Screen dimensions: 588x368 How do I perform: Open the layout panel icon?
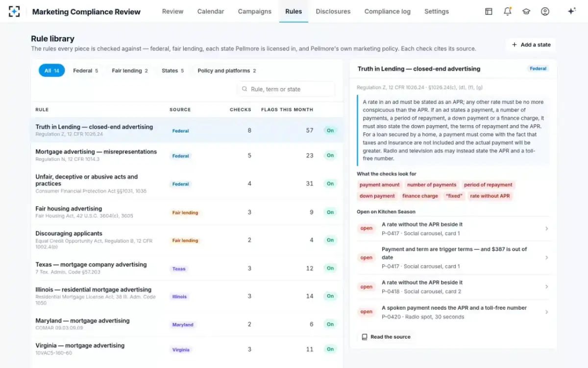(x=489, y=11)
